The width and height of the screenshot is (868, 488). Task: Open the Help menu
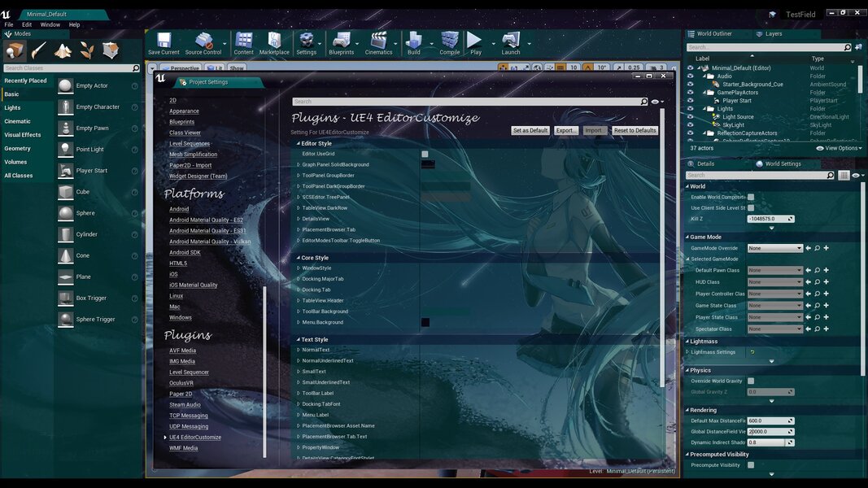click(74, 25)
